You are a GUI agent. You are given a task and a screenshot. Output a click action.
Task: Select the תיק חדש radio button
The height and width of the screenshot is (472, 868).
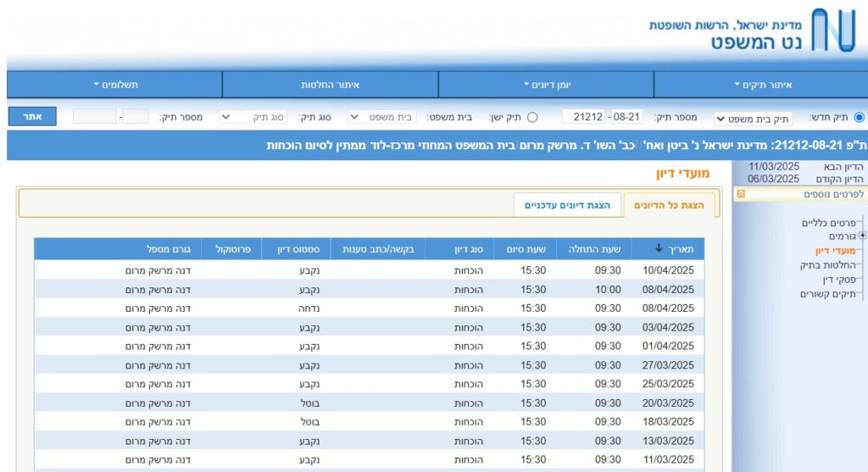[859, 117]
